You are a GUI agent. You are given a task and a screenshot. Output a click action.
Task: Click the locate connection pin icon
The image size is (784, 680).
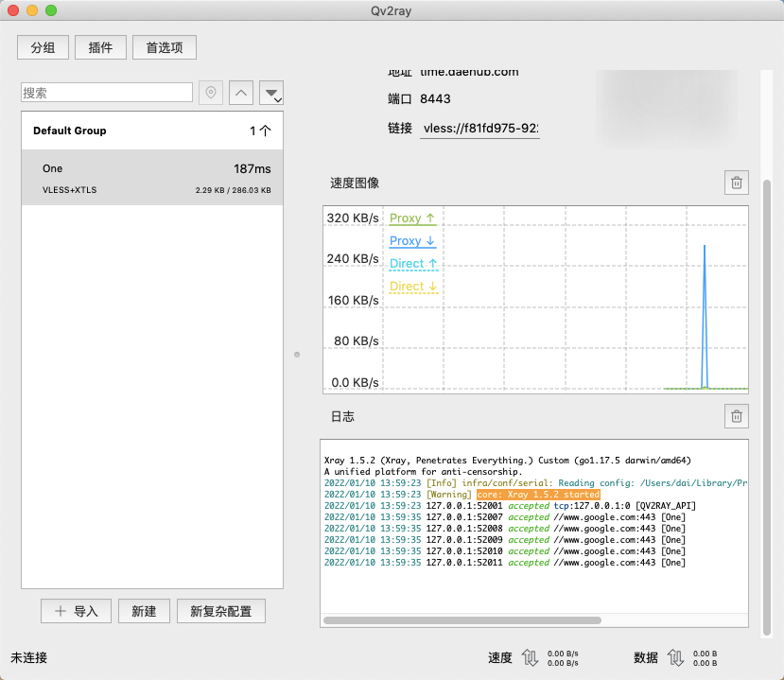point(211,93)
